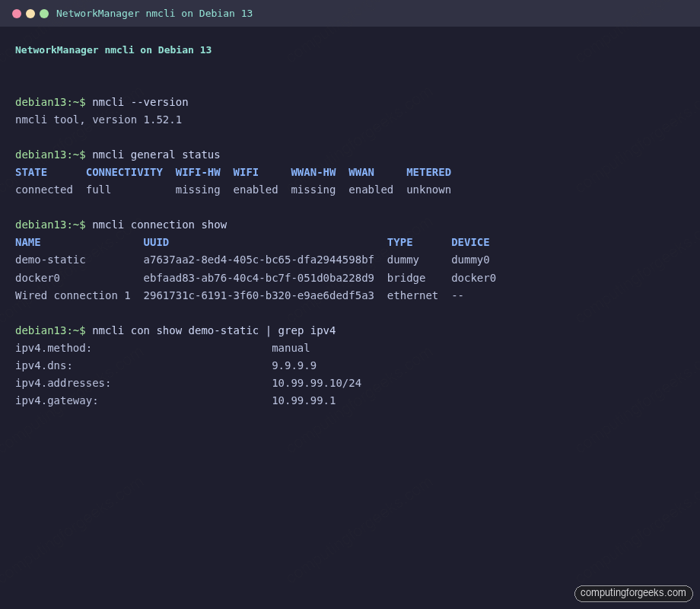This screenshot has width=700, height=609.
Task: Click the NetworkManager nmcli heading in the terminal
Action: (113, 49)
